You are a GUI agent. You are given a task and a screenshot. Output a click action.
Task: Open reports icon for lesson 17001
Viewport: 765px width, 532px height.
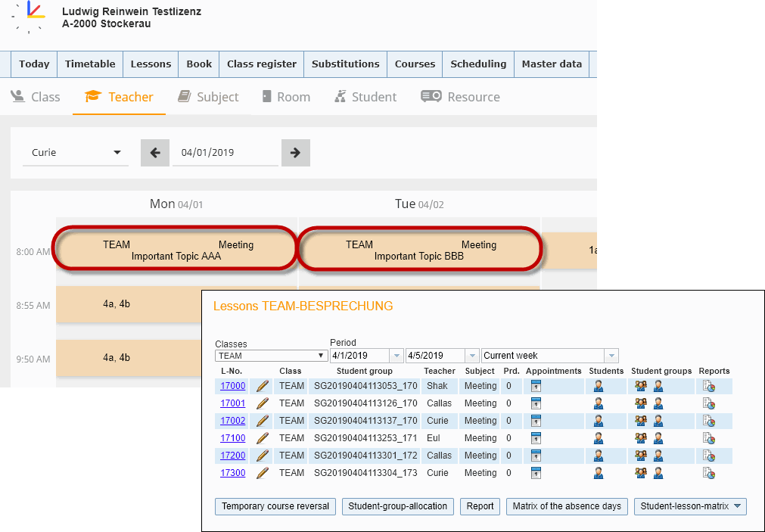click(709, 403)
